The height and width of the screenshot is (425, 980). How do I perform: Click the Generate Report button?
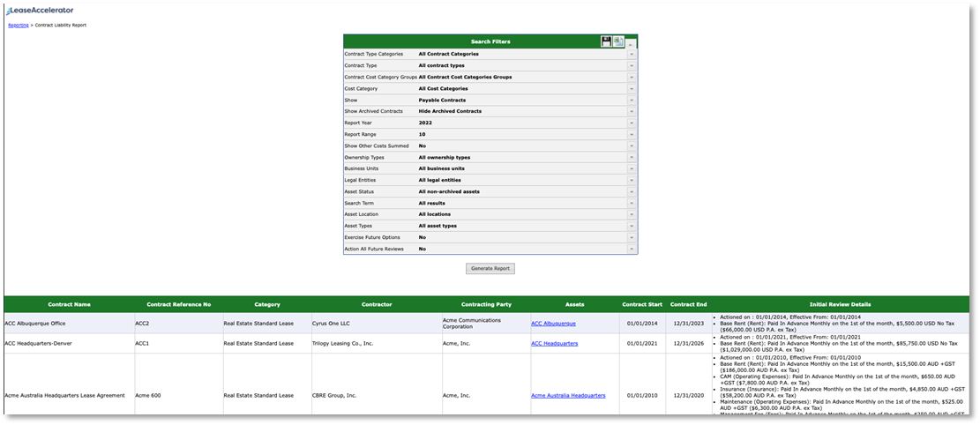click(x=490, y=269)
